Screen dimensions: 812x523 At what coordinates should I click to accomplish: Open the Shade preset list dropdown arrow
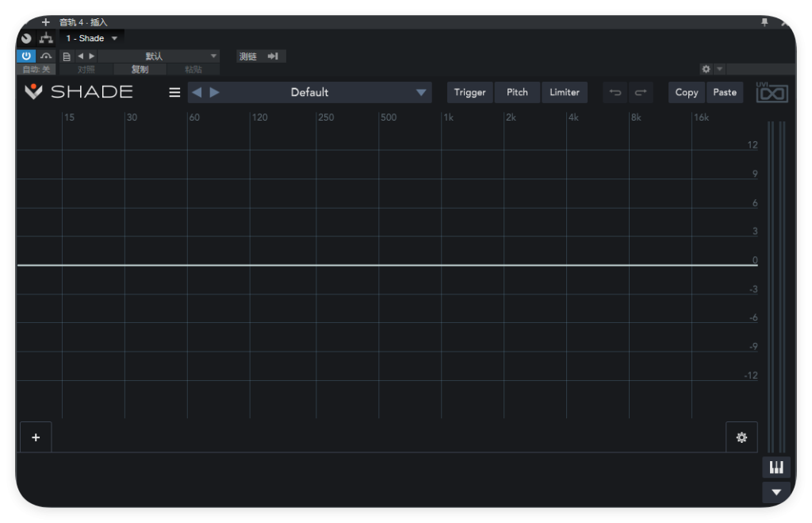click(421, 93)
